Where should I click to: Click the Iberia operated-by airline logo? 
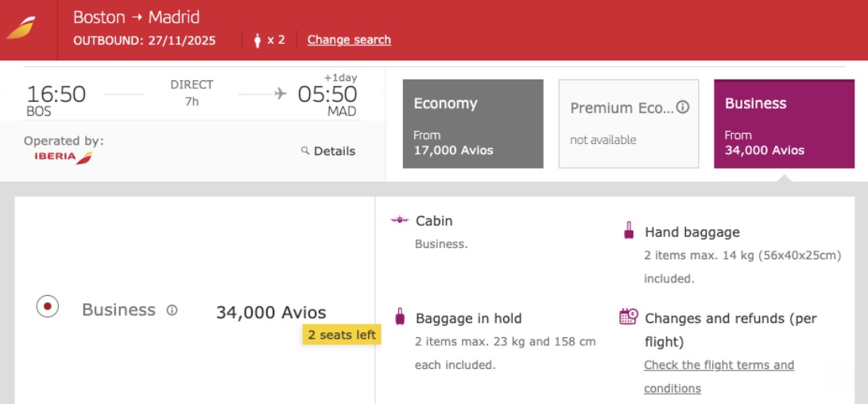click(64, 157)
